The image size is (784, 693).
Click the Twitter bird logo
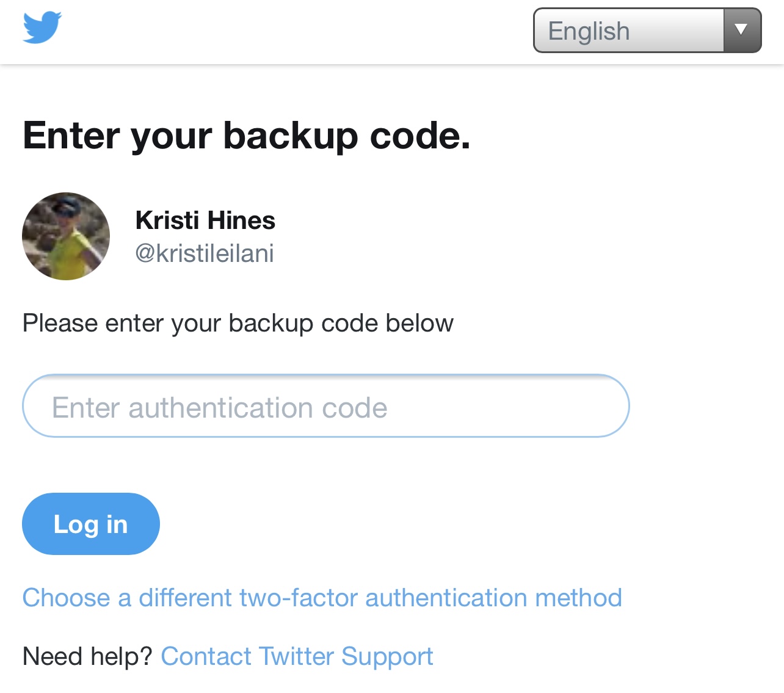point(42,27)
